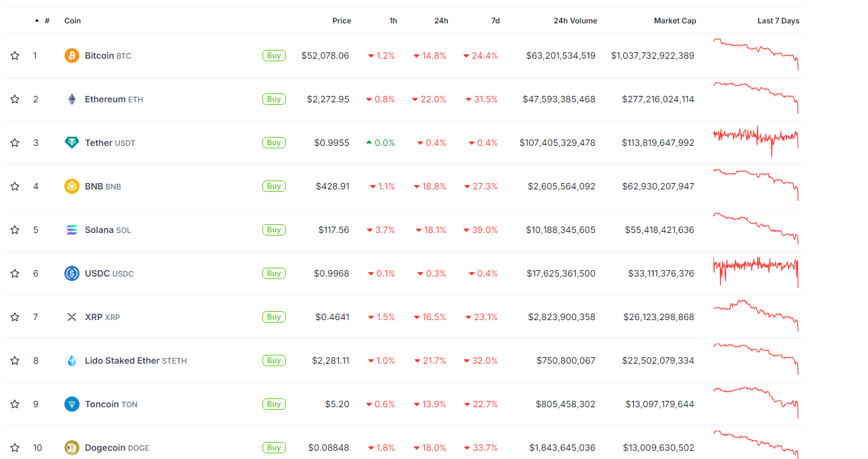Image resolution: width=868 pixels, height=459 pixels.
Task: Open the Ethereum ETH coin page
Action: pos(114,99)
